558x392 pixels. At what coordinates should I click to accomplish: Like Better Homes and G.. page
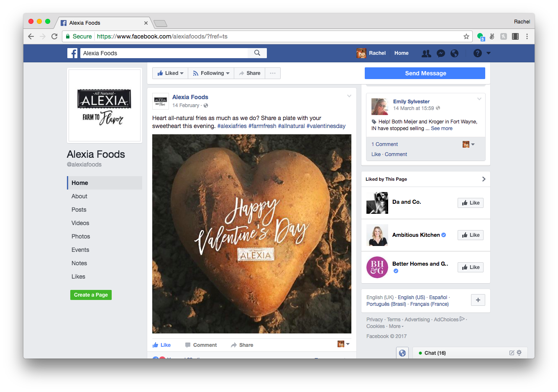(x=471, y=267)
